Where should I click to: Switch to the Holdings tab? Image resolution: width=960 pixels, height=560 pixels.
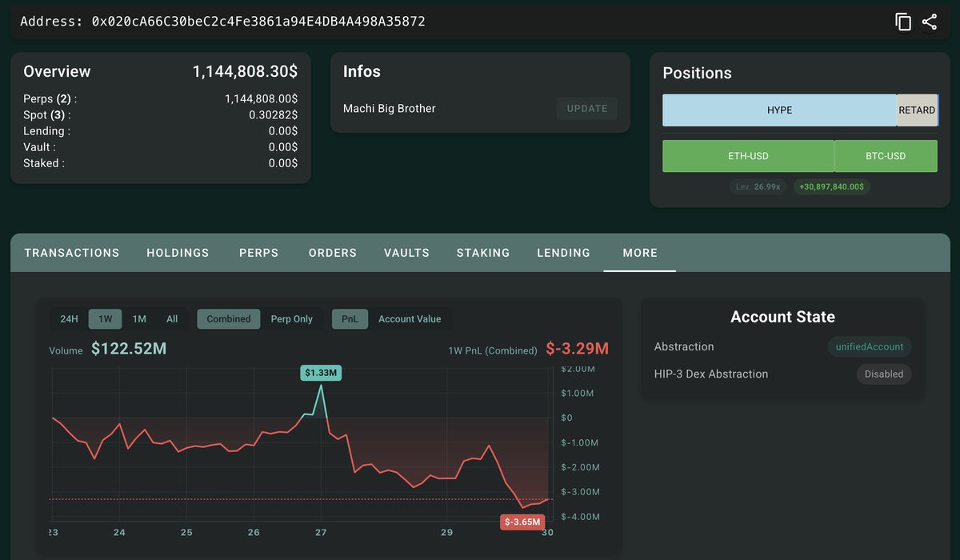click(x=178, y=253)
